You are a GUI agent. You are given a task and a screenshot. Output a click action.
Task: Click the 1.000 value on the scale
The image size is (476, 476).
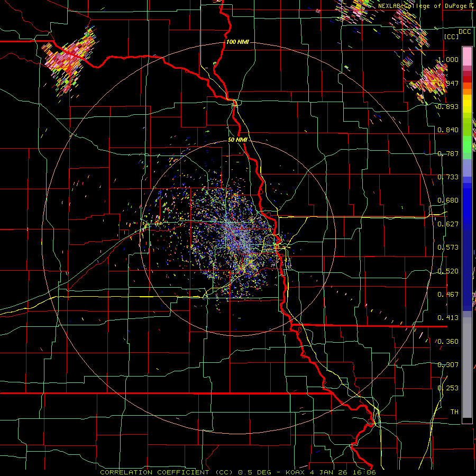tap(448, 59)
